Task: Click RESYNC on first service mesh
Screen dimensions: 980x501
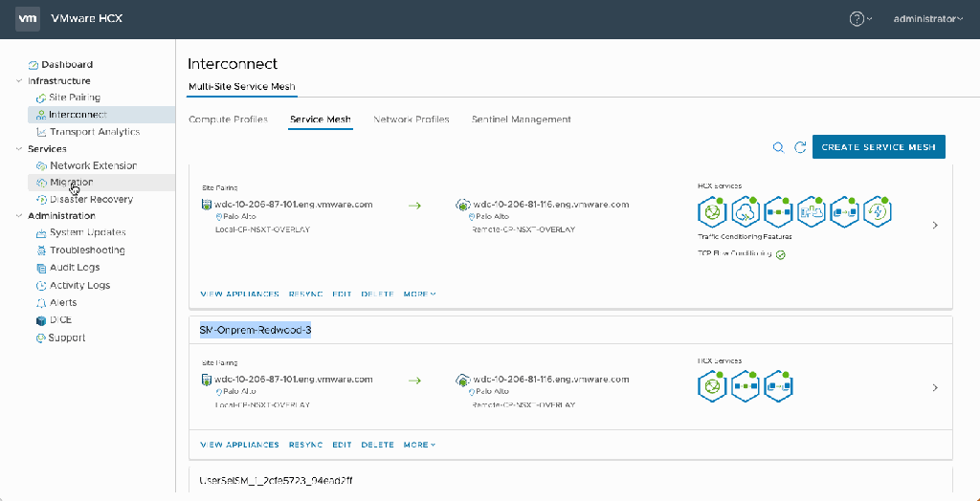Action: tap(305, 294)
